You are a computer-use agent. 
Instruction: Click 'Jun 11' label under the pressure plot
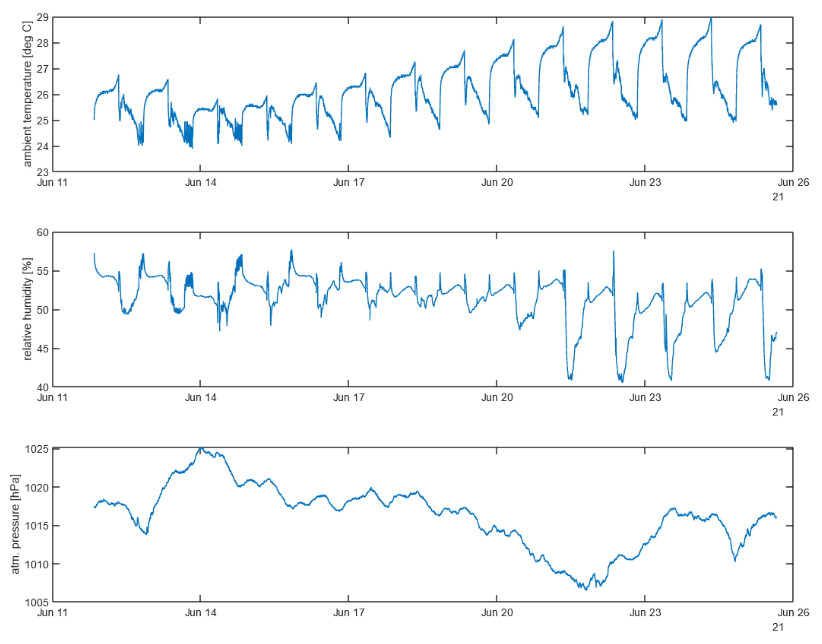(52, 613)
